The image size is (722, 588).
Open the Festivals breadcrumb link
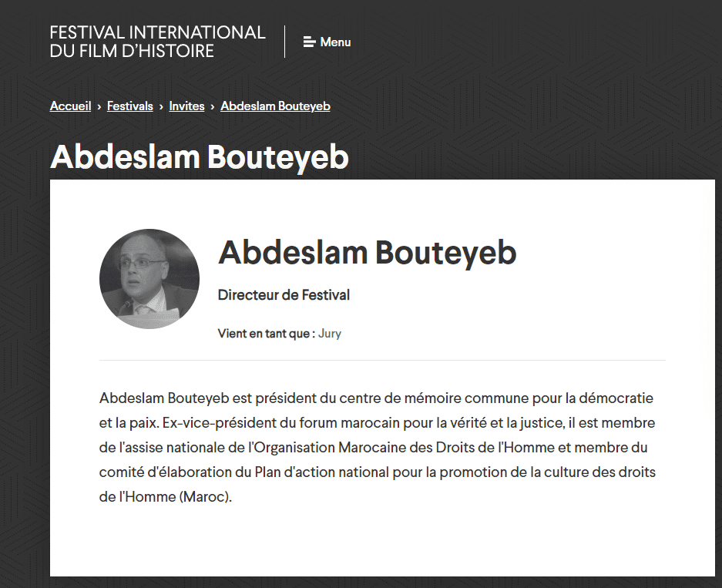tap(130, 106)
